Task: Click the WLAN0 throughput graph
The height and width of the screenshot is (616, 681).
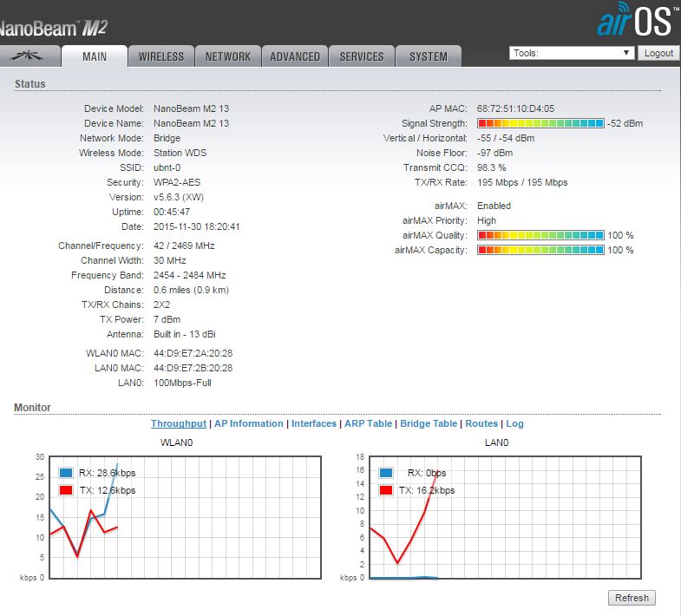Action: click(x=185, y=517)
